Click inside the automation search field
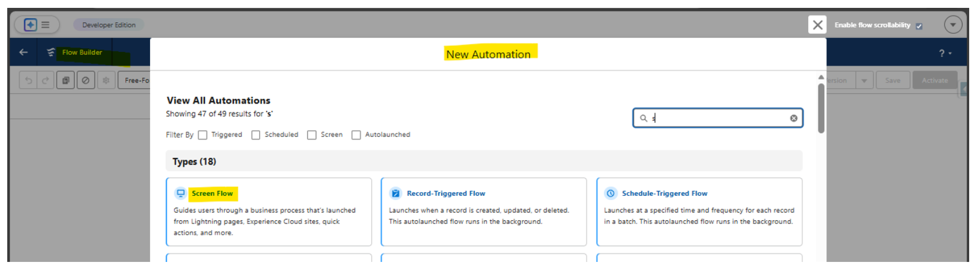980x271 pixels. pos(718,118)
